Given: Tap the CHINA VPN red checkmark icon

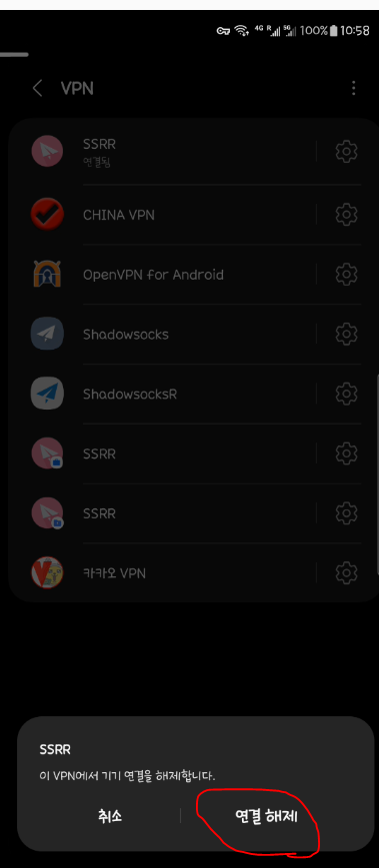Looking at the screenshot, I should click(x=47, y=214).
